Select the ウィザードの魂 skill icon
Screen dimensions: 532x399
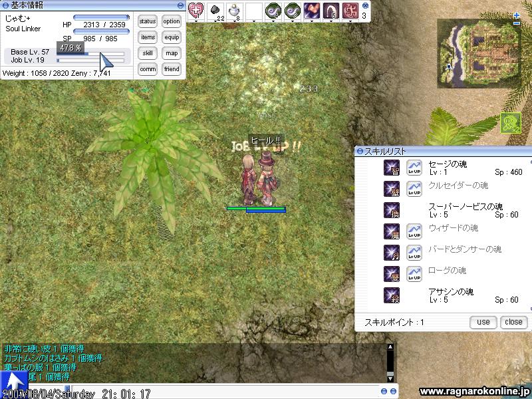[392, 231]
